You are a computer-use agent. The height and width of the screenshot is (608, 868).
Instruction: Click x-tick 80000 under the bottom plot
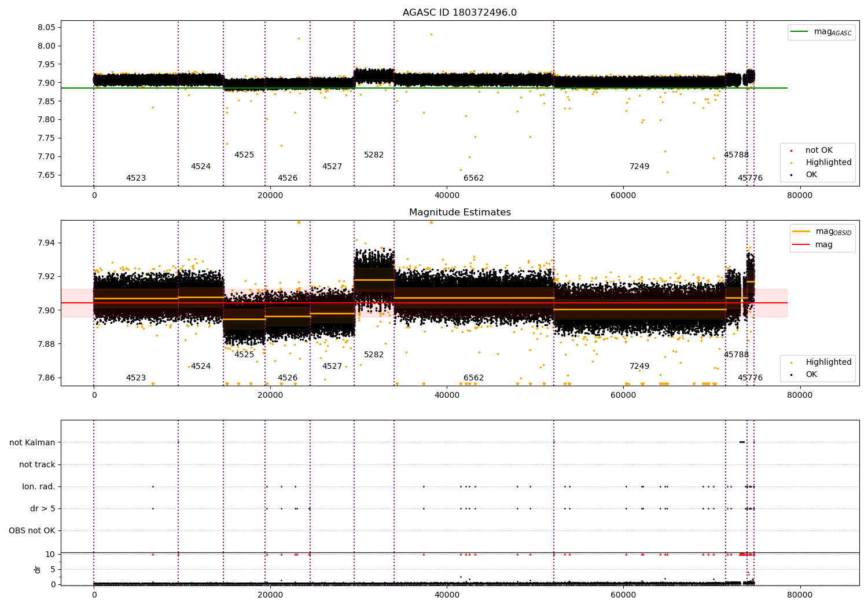[800, 594]
